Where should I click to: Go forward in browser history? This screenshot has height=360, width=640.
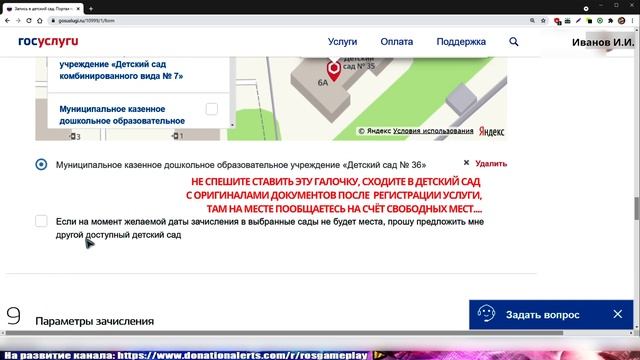tap(18, 20)
